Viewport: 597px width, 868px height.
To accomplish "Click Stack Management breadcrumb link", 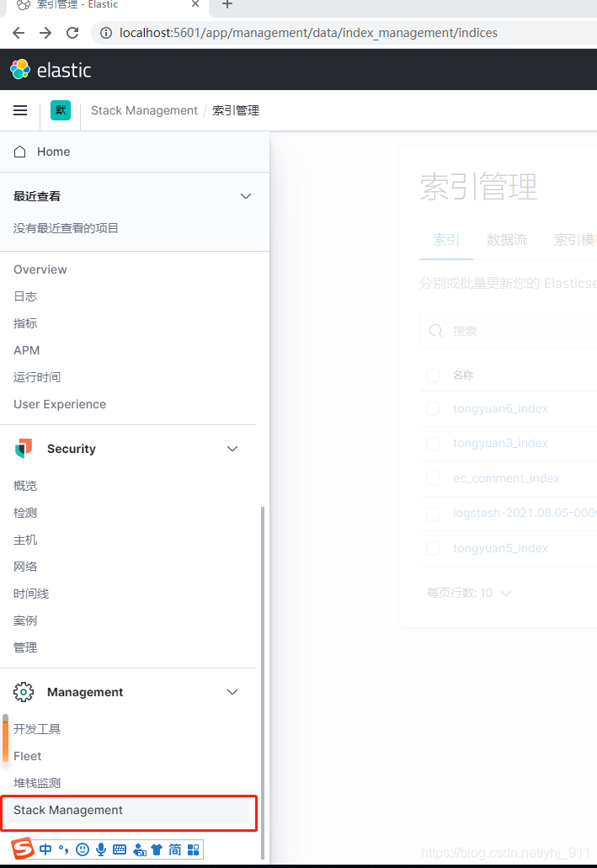I will pos(144,110).
